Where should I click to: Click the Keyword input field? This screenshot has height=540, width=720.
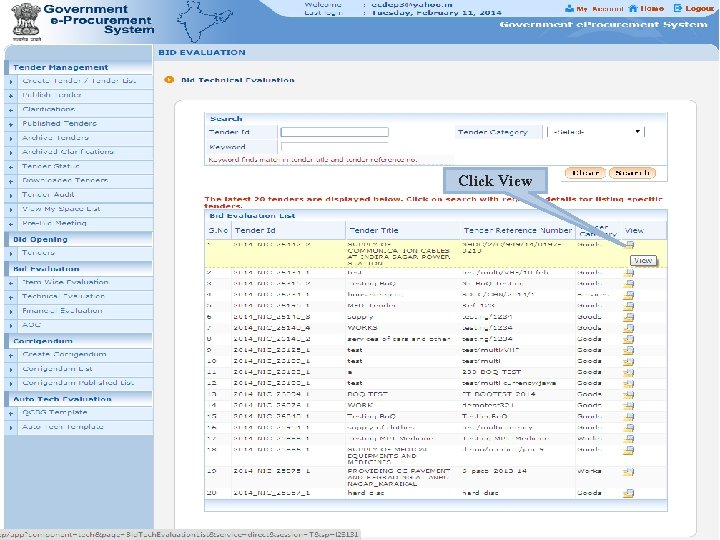point(334,147)
